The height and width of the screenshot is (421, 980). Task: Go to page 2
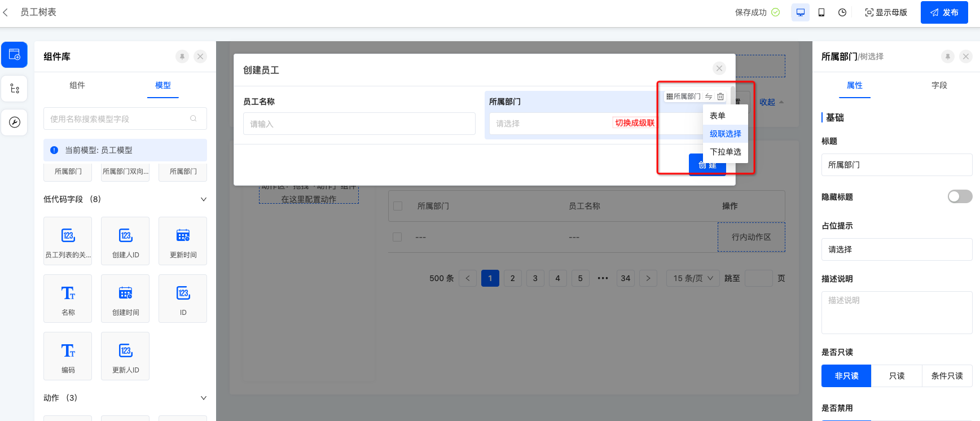pyautogui.click(x=513, y=278)
